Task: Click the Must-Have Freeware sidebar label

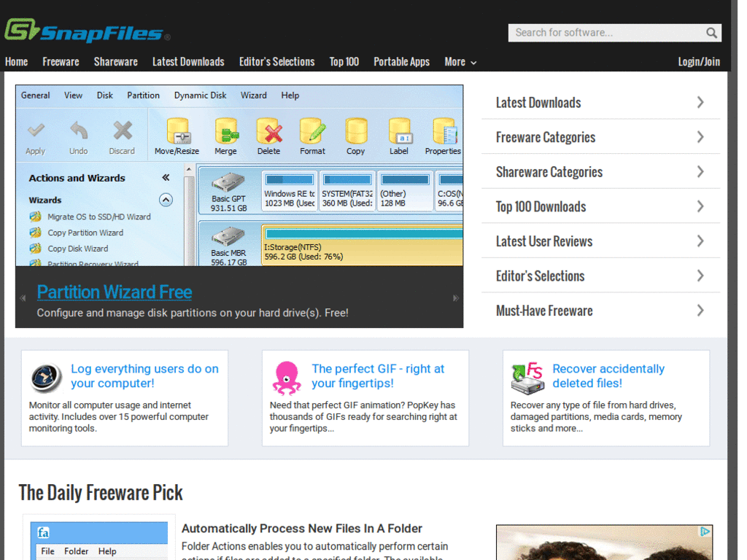Action: click(x=544, y=311)
